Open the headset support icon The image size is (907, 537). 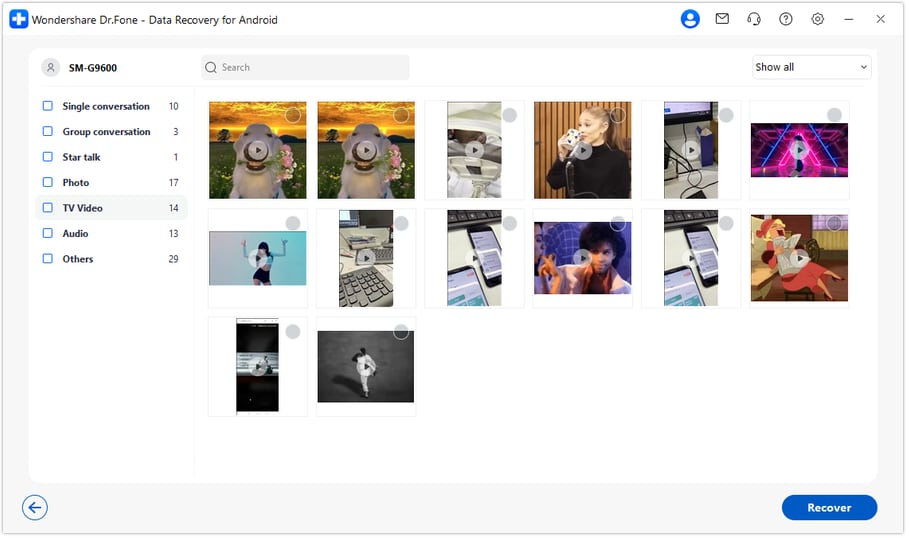click(x=754, y=19)
